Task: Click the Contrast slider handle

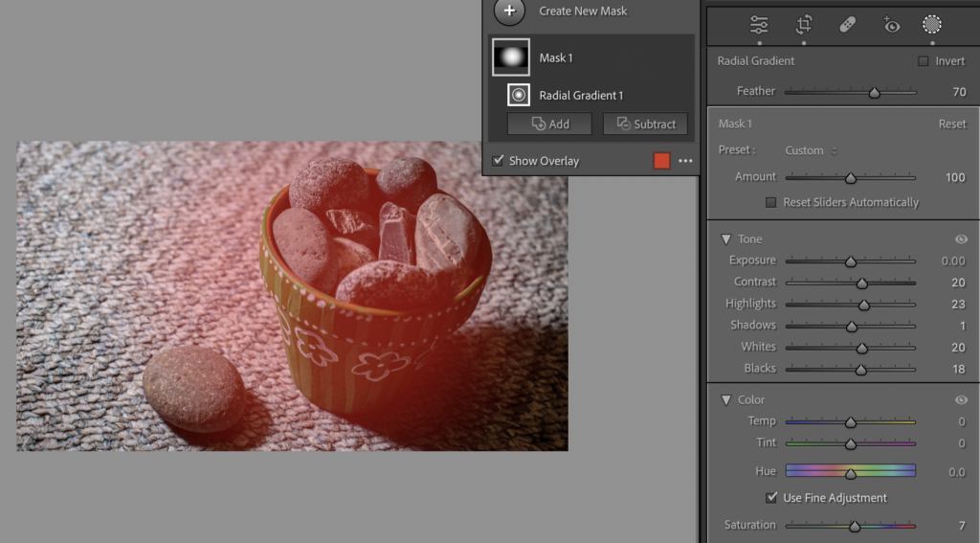Action: pyautogui.click(x=862, y=283)
